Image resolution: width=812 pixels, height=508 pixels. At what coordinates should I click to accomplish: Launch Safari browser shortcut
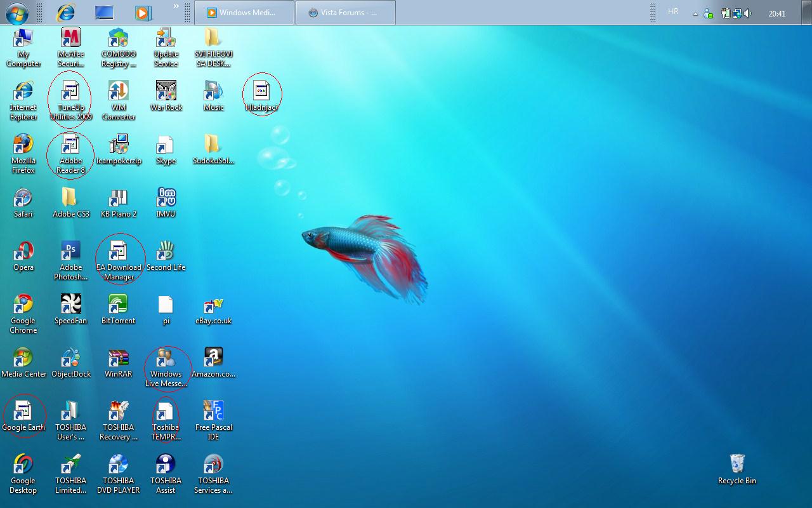pyautogui.click(x=23, y=203)
